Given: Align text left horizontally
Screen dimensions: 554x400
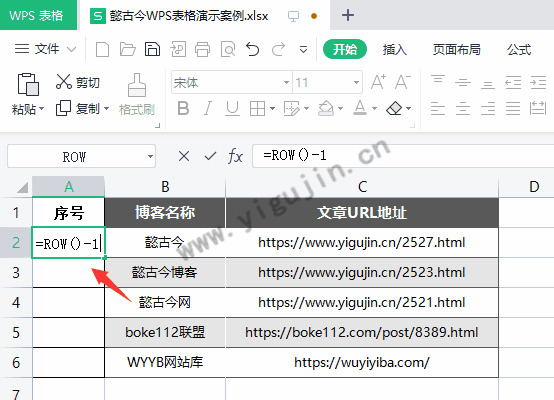Looking at the screenshot, I should click(438, 108).
